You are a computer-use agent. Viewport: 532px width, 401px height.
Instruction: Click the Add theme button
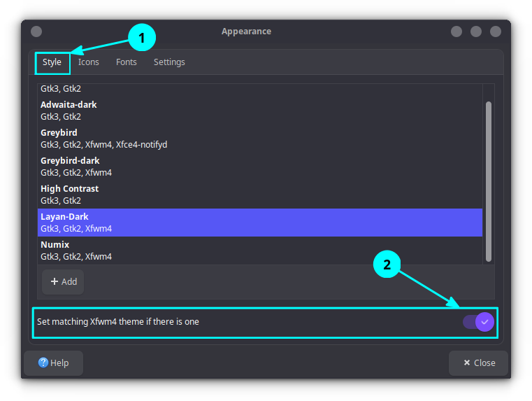(x=63, y=282)
